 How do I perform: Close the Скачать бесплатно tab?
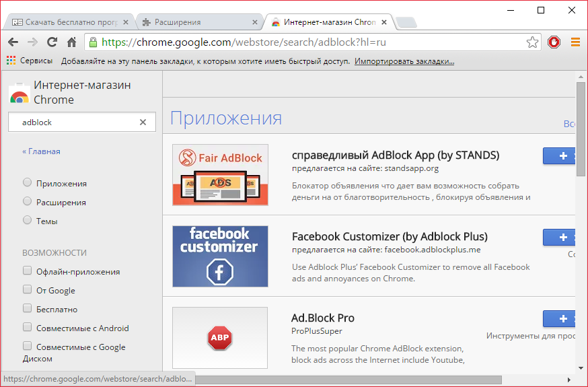(x=126, y=22)
